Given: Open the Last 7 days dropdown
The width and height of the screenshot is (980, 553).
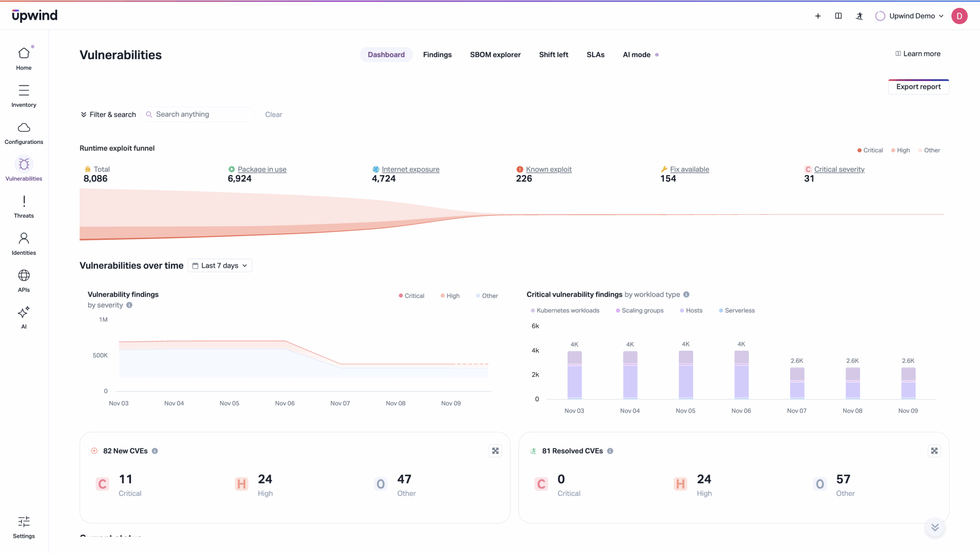Looking at the screenshot, I should coord(220,266).
